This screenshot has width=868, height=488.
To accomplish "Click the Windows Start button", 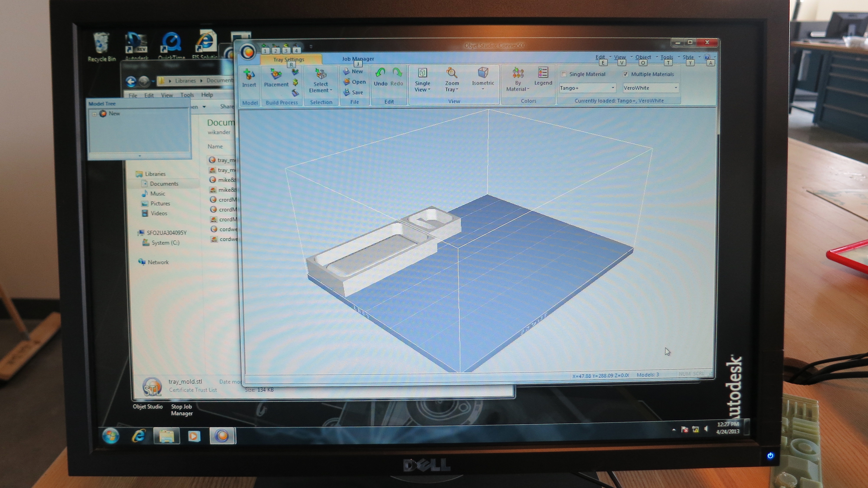I will tap(110, 436).
